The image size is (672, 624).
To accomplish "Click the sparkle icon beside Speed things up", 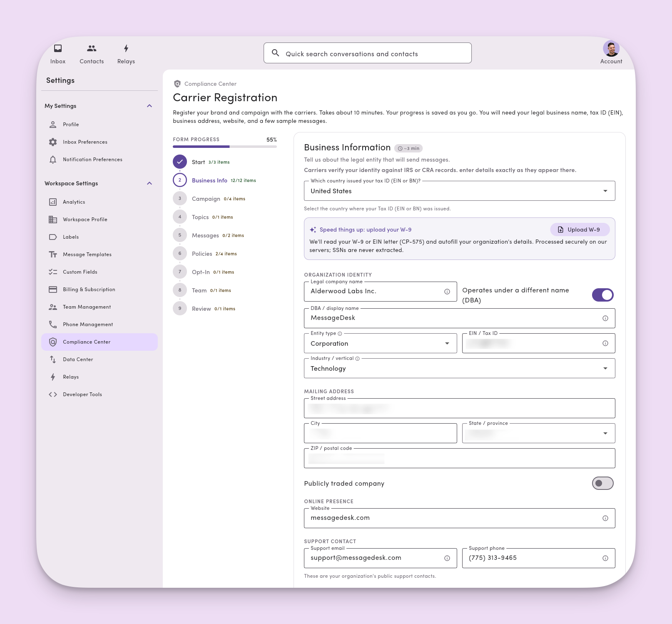I will [x=313, y=230].
